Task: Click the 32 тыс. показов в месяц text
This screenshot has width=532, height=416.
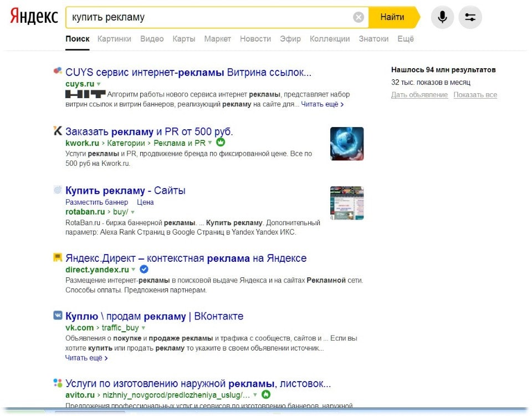Action: point(431,82)
